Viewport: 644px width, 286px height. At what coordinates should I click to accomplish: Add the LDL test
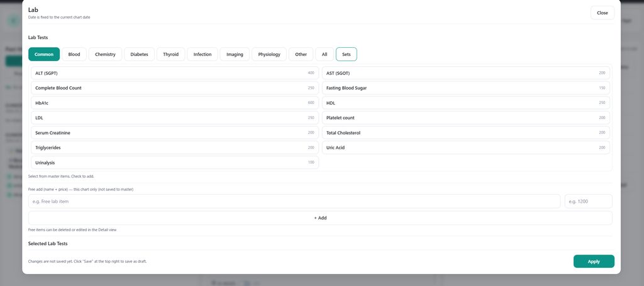[175, 118]
